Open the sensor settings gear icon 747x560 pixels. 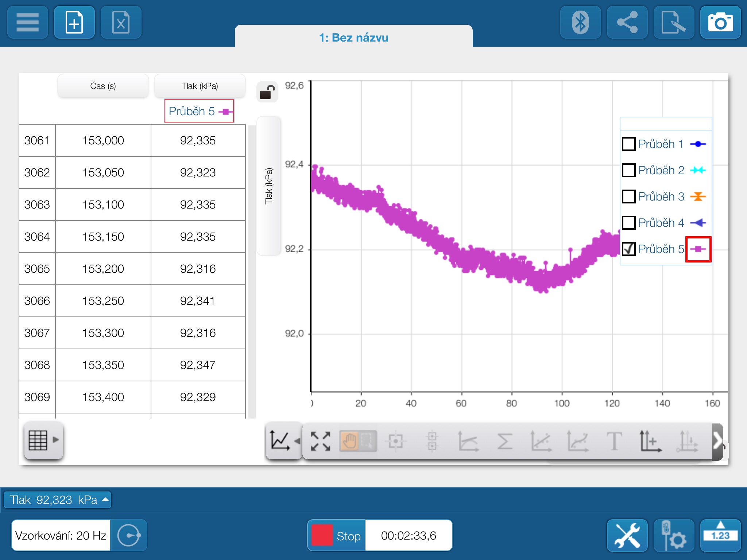click(x=673, y=535)
